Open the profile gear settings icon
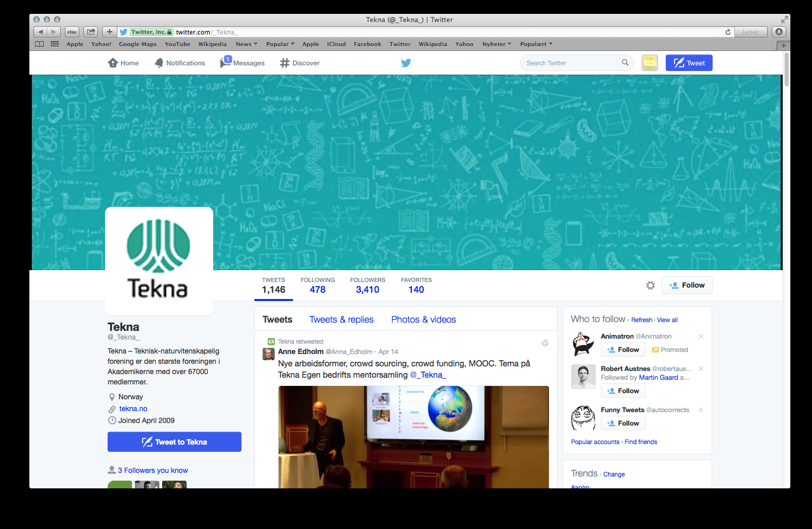This screenshot has width=812, height=529. (x=650, y=285)
